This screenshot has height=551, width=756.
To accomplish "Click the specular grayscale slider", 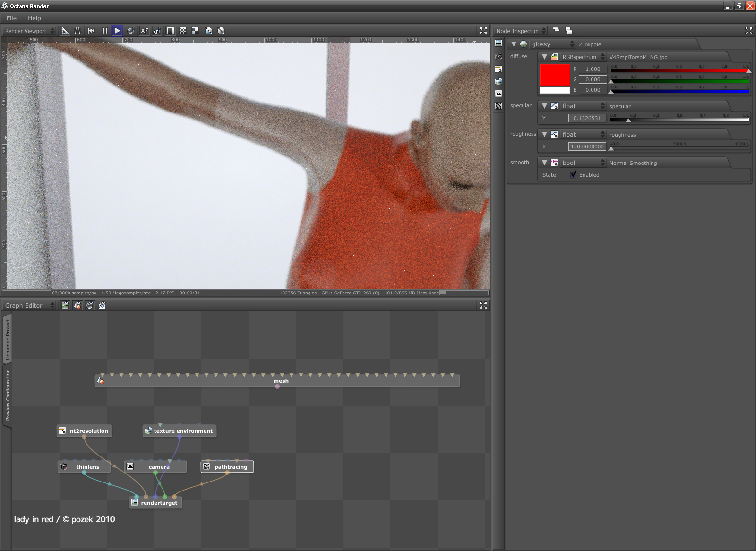I will (x=679, y=120).
